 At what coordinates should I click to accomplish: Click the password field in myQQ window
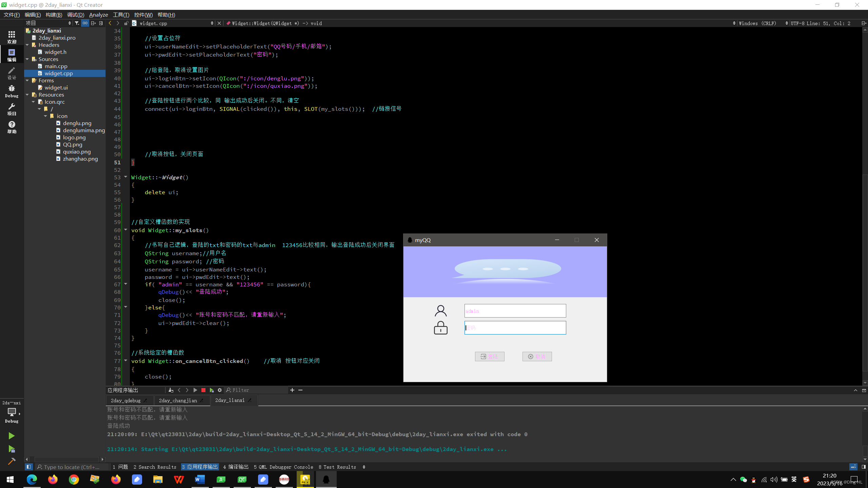[x=515, y=328]
